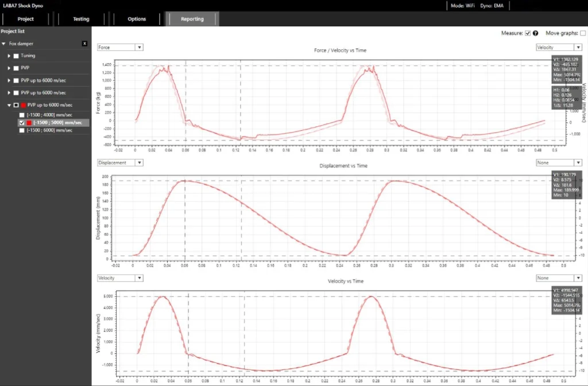
Task: Collapse the third PVP up to 6000 m/sec node
Action: [x=9, y=105]
